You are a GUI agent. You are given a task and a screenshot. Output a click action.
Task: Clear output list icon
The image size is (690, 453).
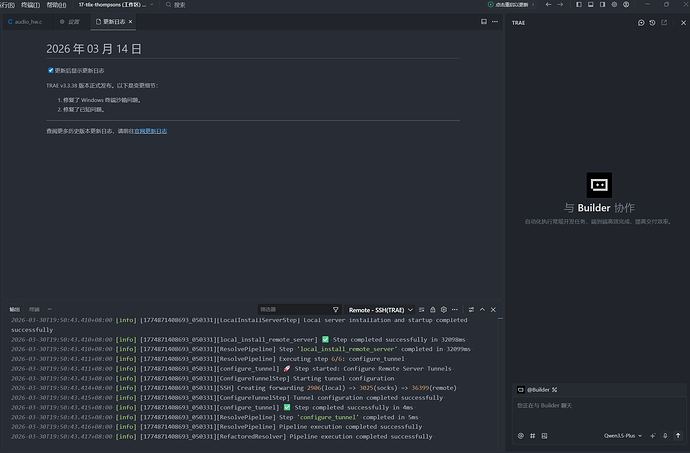[422, 309]
